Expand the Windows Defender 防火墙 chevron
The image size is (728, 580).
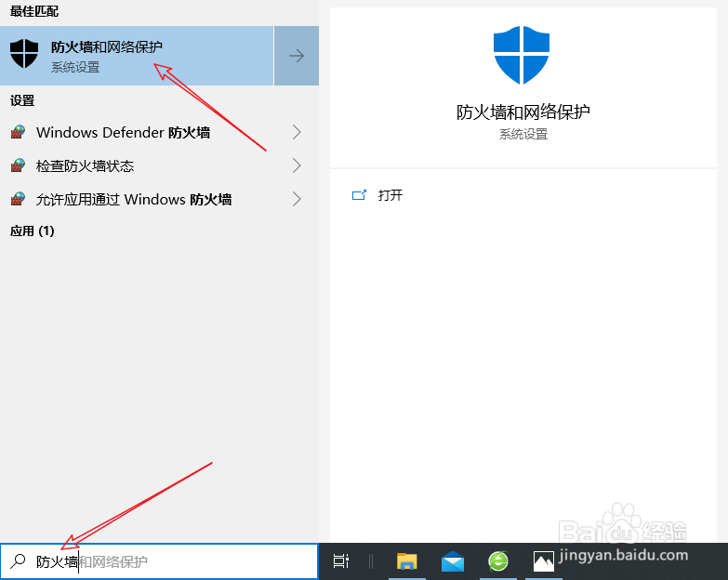pos(297,132)
